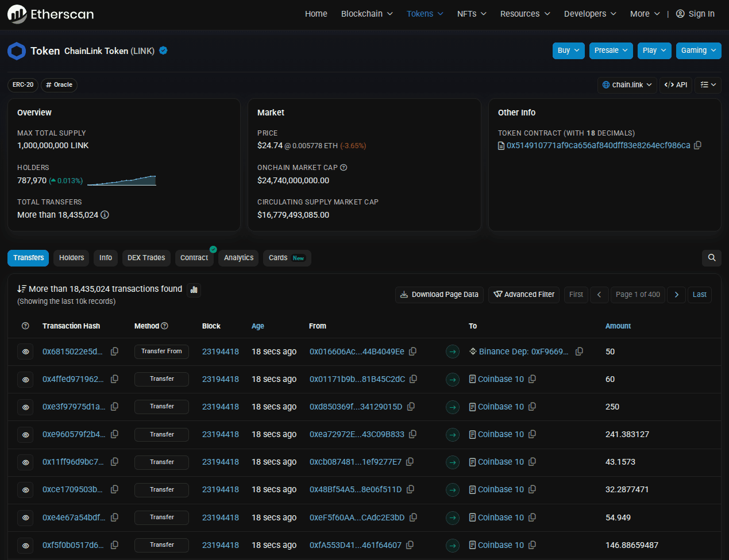Screen dimensions: 729x560
Task: Open the Play dropdown
Action: pyautogui.click(x=654, y=51)
